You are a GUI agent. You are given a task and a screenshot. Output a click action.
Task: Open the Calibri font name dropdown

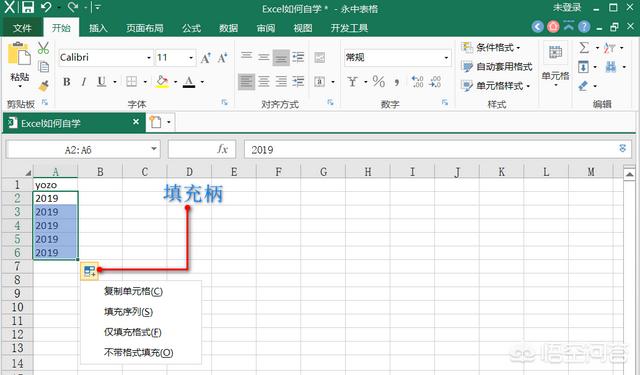149,58
